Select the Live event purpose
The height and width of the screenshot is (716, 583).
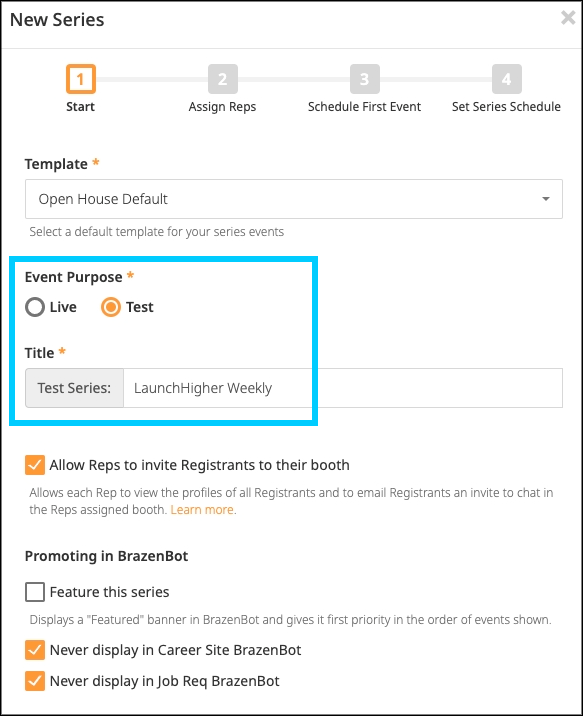35,307
